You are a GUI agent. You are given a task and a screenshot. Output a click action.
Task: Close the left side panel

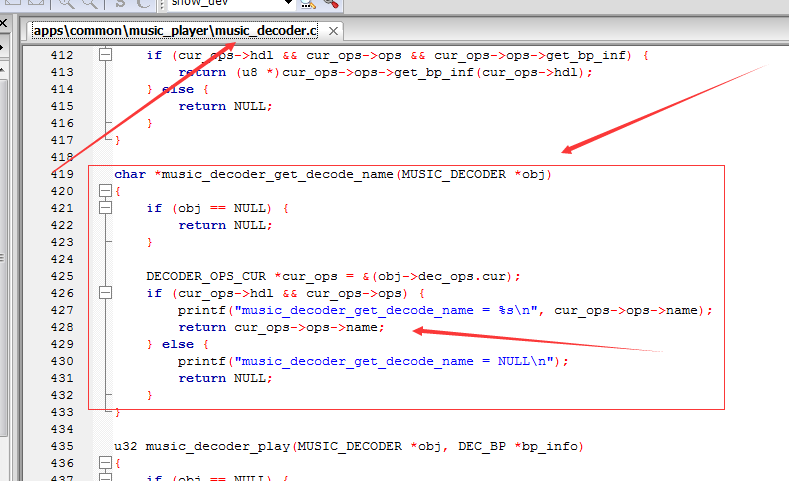tap(3, 23)
